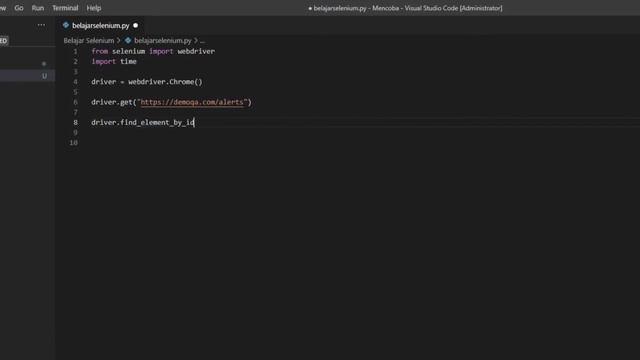Click line number 8 in the gutter
This screenshot has height=360, width=640.
[x=76, y=122]
